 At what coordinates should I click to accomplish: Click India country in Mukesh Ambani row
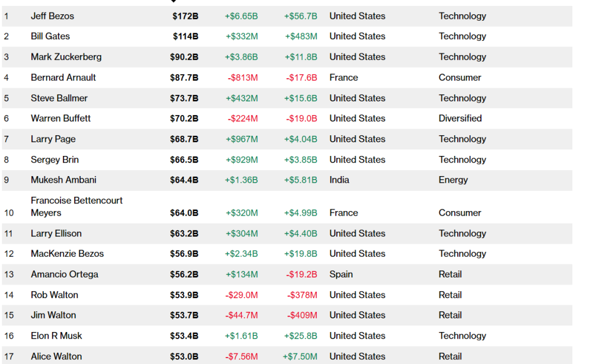tap(339, 180)
